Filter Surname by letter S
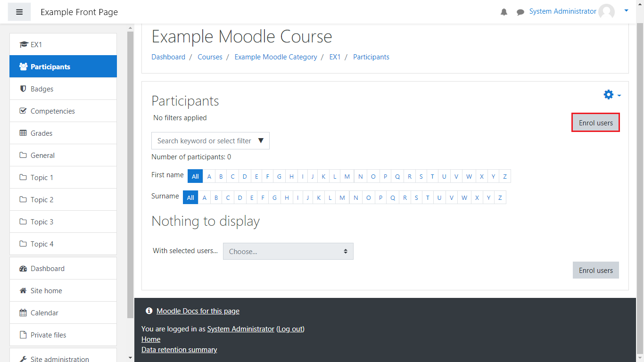 pos(416,197)
